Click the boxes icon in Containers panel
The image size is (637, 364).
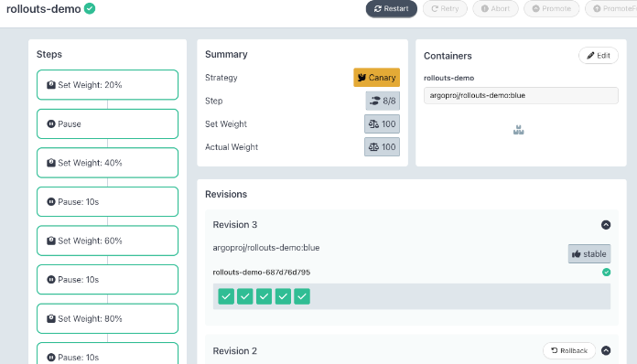[x=518, y=130]
